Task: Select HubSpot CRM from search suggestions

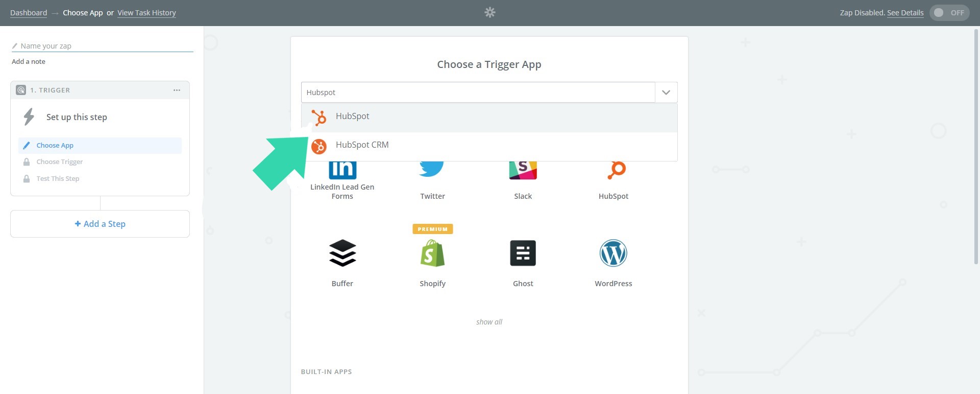Action: click(362, 145)
